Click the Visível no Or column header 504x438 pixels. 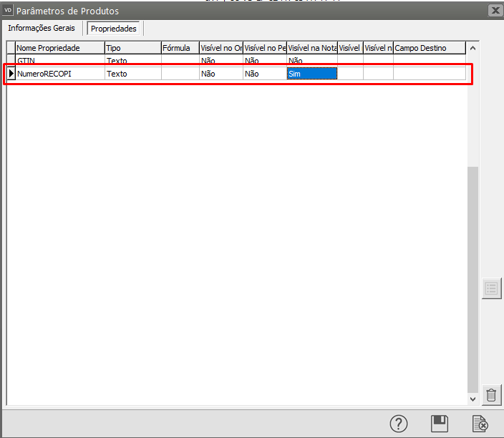(221, 48)
